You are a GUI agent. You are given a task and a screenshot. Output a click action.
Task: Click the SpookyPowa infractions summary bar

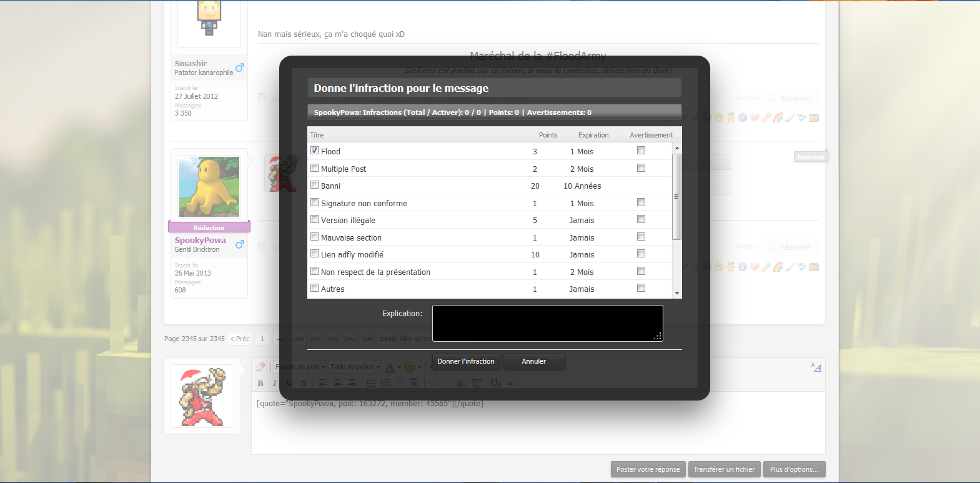coord(494,112)
